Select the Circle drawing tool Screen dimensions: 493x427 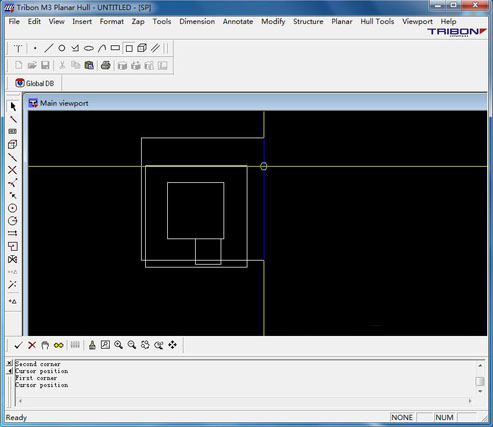pyautogui.click(x=62, y=48)
